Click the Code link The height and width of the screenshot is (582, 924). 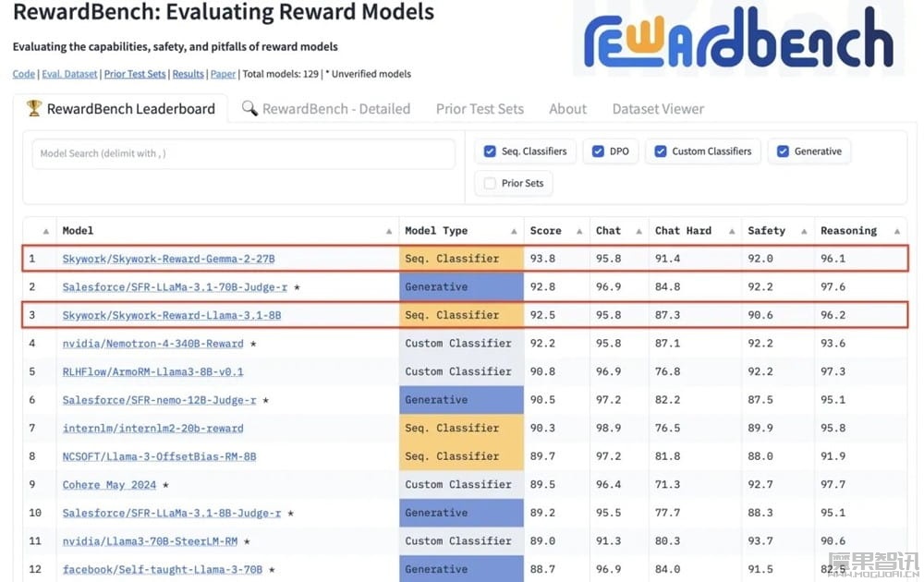click(24, 74)
